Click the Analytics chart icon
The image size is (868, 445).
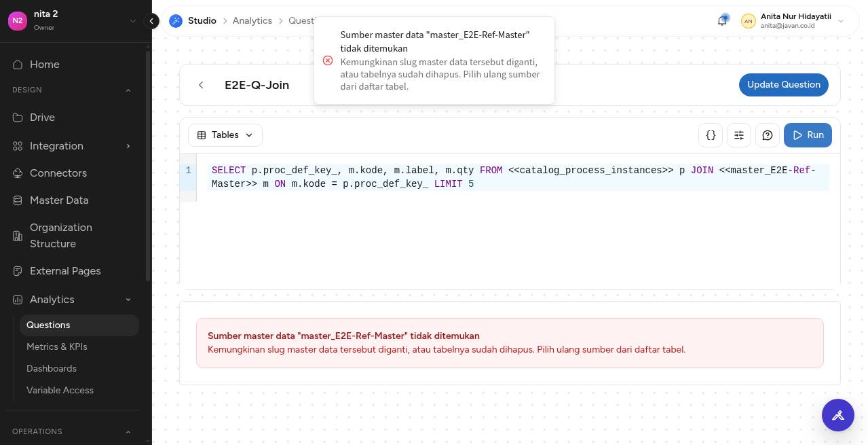(18, 300)
